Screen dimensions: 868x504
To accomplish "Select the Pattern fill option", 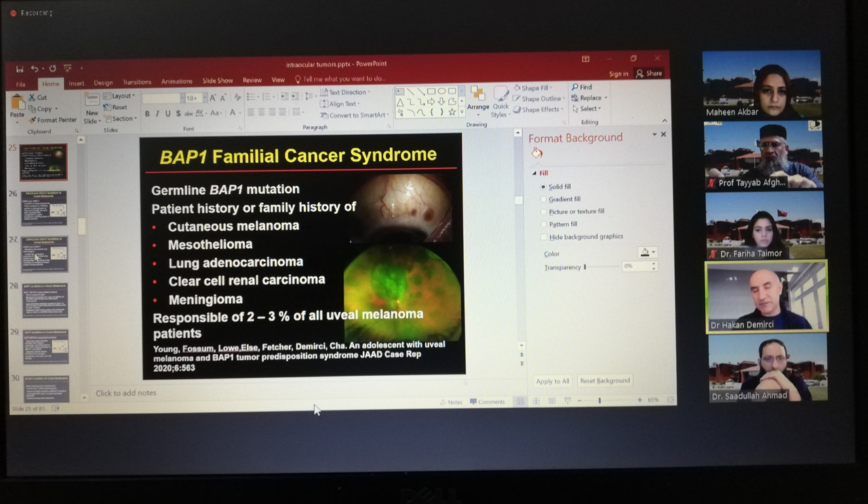I will (x=543, y=225).
